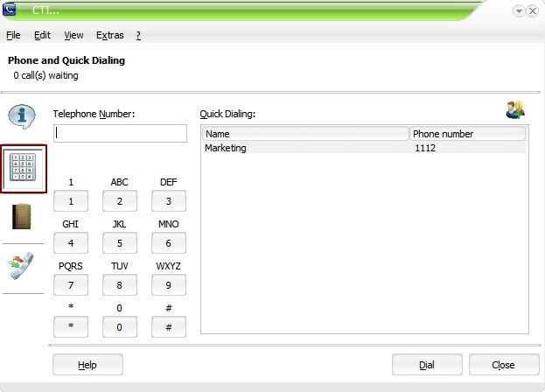Select the dial pad keypad icon
This screenshot has height=392, width=545.
22,168
